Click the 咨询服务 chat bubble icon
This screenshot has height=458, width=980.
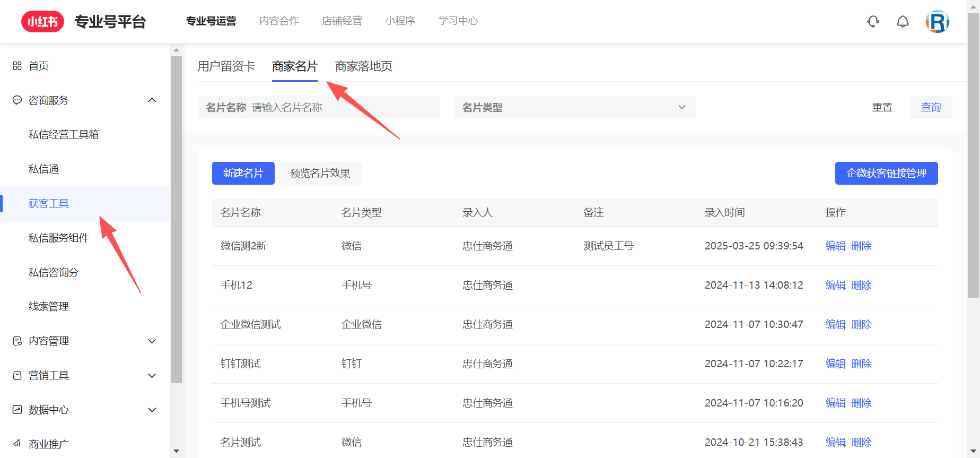[x=17, y=100]
